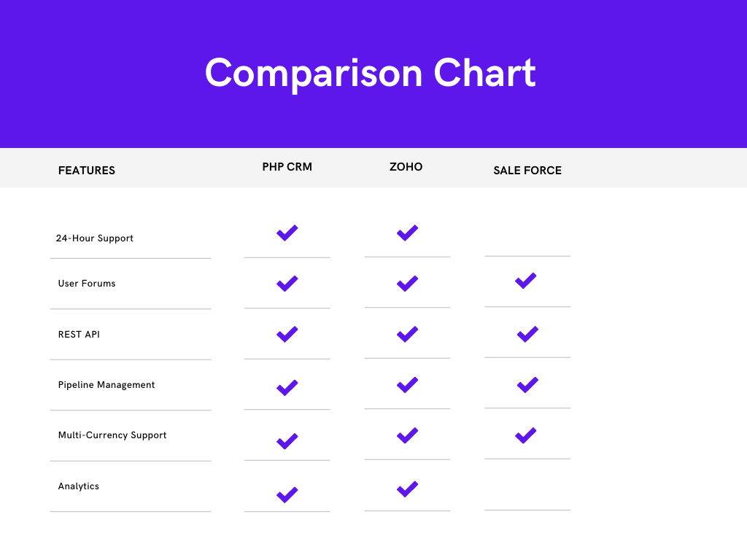Click the Sale Force checkmark for Pipeline Management
The image size is (747, 560).
coord(528,385)
